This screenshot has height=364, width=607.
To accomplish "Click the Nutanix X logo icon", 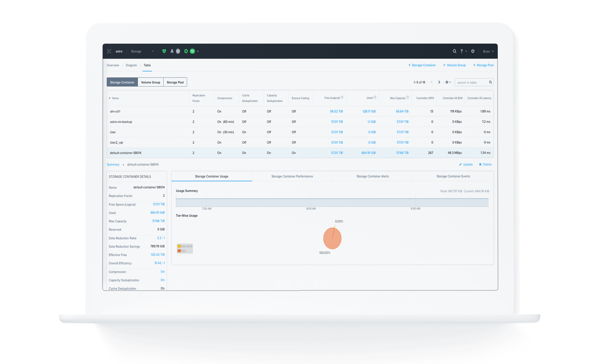I will pyautogui.click(x=109, y=51).
